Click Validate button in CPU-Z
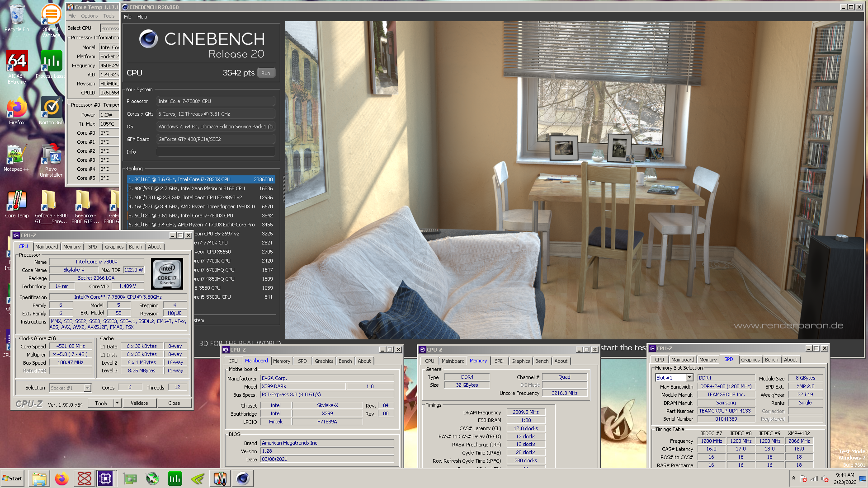This screenshot has width=868, height=488. (139, 403)
